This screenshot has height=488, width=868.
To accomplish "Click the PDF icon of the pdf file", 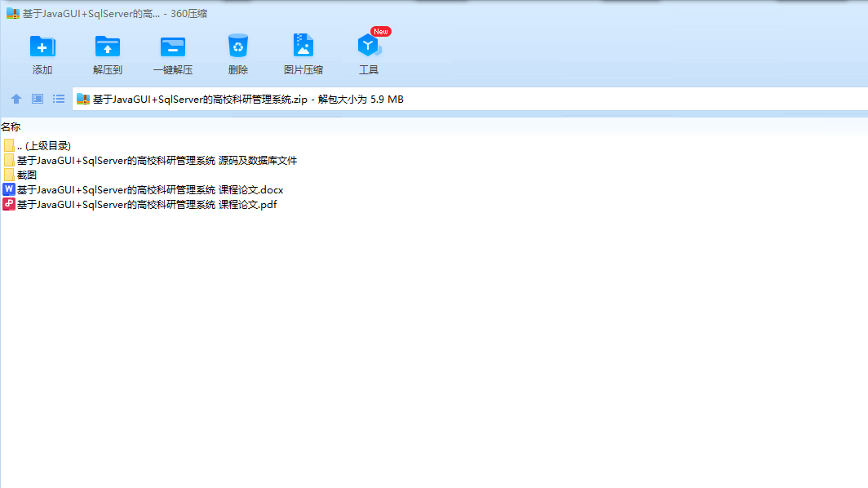I will (8, 204).
